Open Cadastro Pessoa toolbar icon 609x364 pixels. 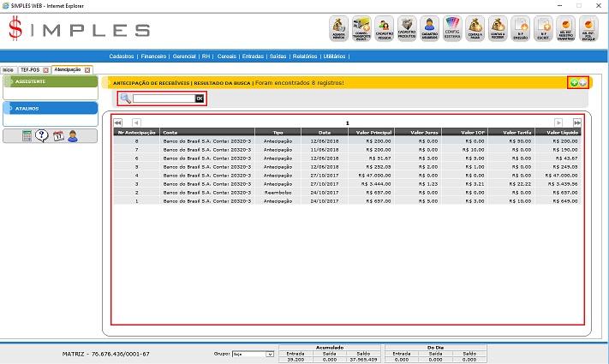coord(385,29)
